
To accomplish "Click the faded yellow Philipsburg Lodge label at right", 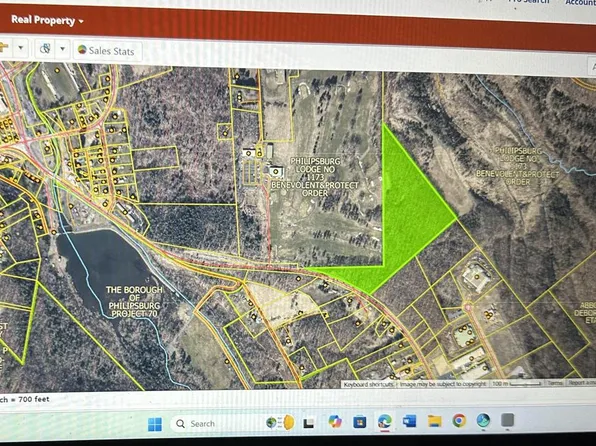I will click(518, 166).
